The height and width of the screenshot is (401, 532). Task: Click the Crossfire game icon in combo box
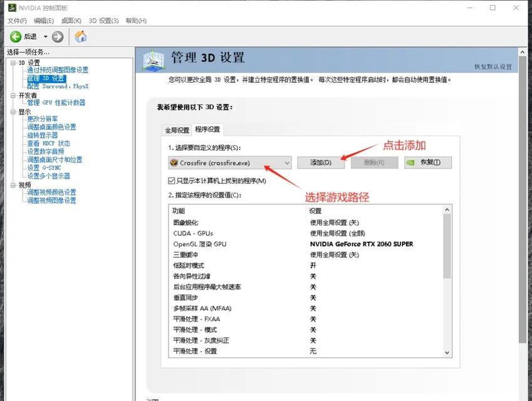pos(174,162)
